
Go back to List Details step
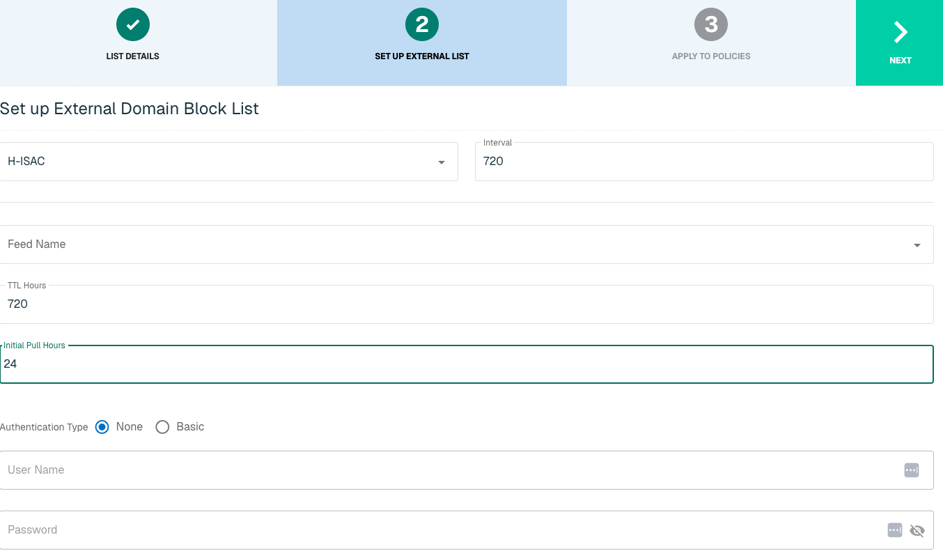(133, 42)
